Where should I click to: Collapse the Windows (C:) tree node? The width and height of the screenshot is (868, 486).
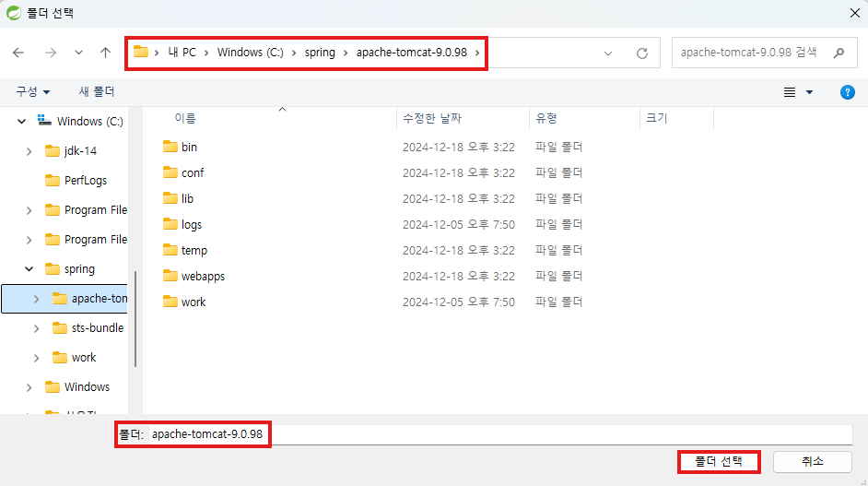(21, 122)
